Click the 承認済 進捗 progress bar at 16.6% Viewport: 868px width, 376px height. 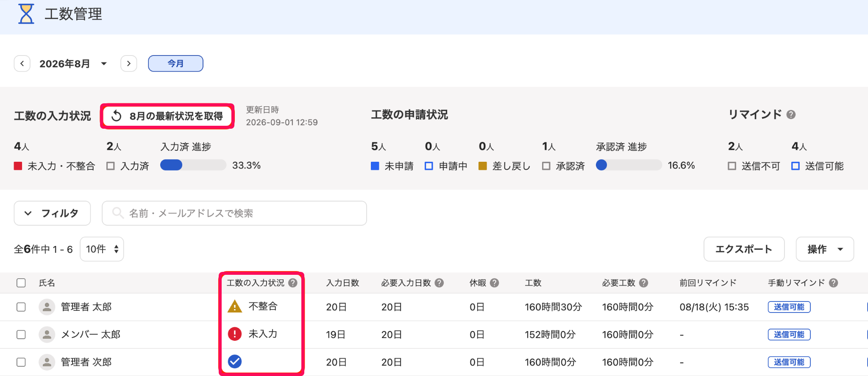pos(629,165)
